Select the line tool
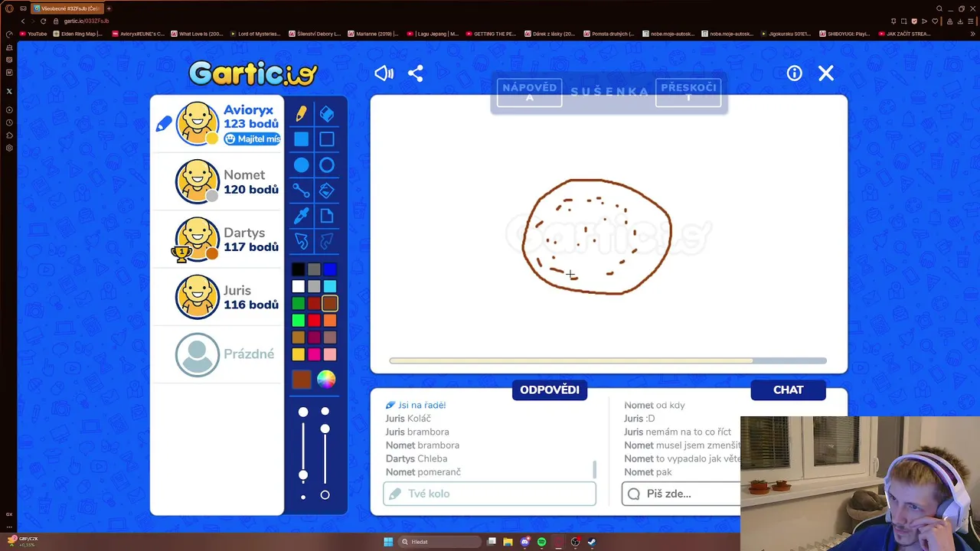The width and height of the screenshot is (980, 551). click(301, 191)
